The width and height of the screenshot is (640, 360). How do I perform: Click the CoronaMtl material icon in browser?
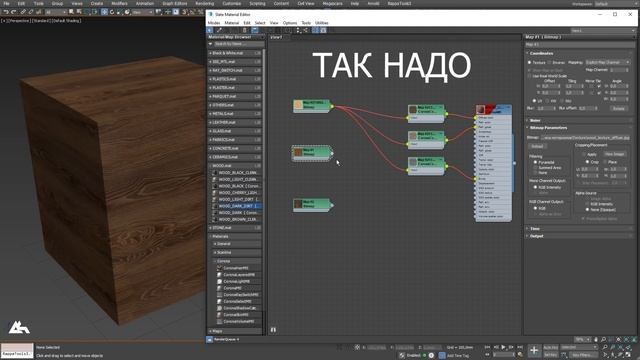point(219,288)
